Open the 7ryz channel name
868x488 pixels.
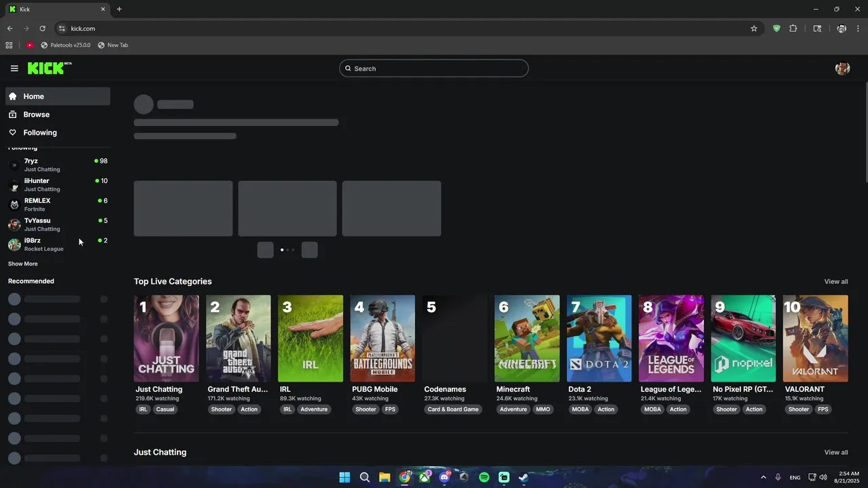(31, 161)
